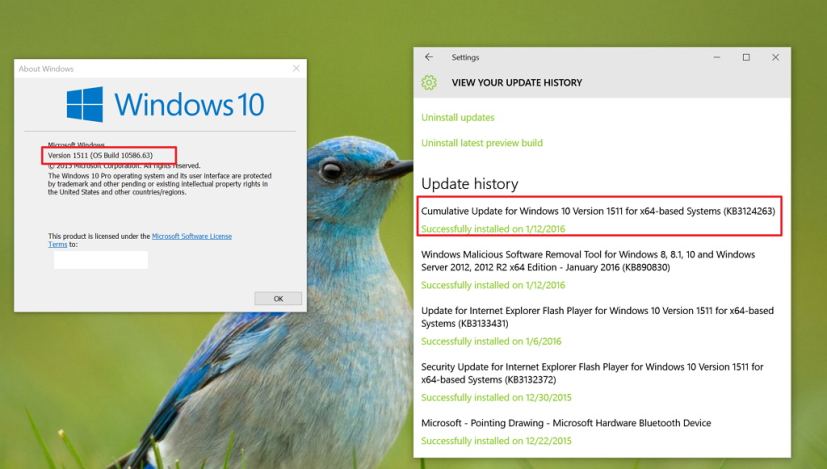Open the Uninstall updates link
The image size is (827, 469).
[x=458, y=118]
